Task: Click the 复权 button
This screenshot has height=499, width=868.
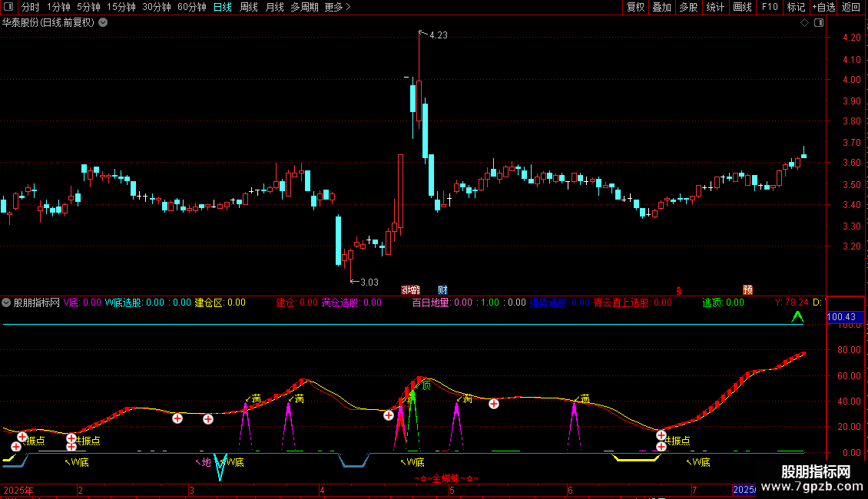Action: point(635,7)
